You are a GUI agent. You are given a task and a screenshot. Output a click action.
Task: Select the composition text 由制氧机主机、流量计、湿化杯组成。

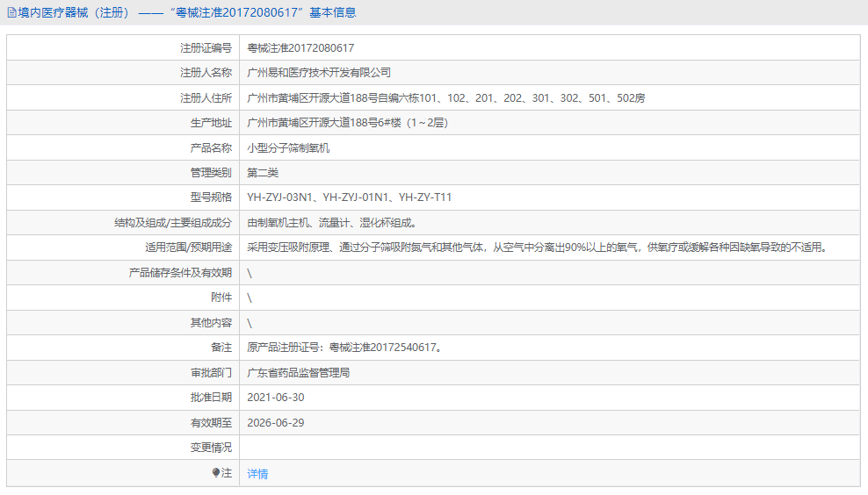point(331,222)
